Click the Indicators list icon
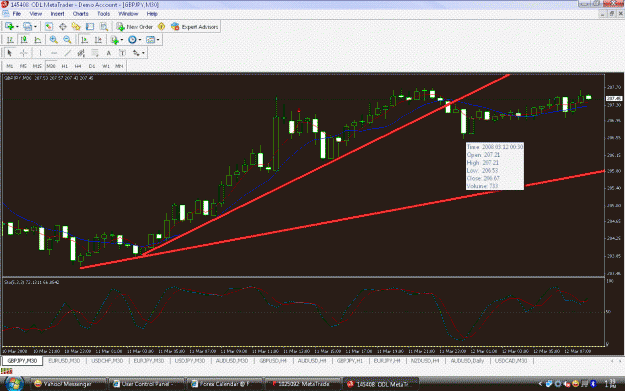625x391 pixels. 115,40
